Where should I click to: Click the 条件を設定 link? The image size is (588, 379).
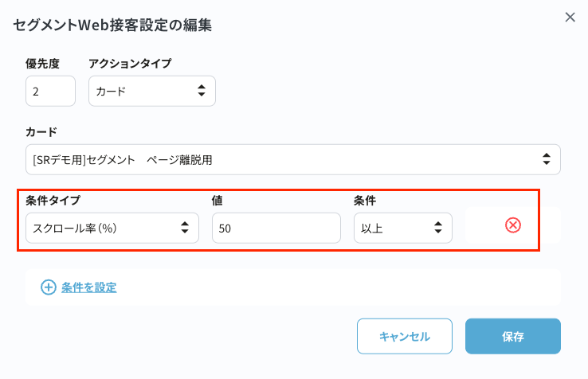click(89, 287)
